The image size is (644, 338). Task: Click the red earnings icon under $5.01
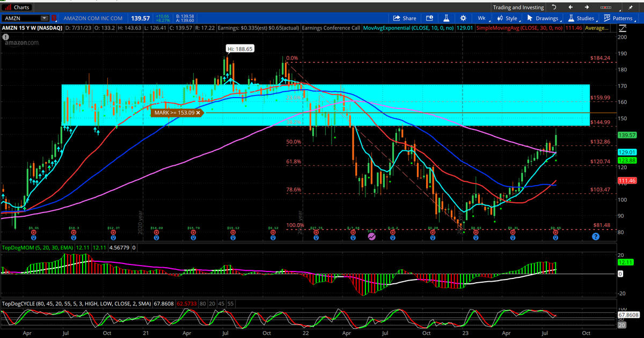click(33, 232)
